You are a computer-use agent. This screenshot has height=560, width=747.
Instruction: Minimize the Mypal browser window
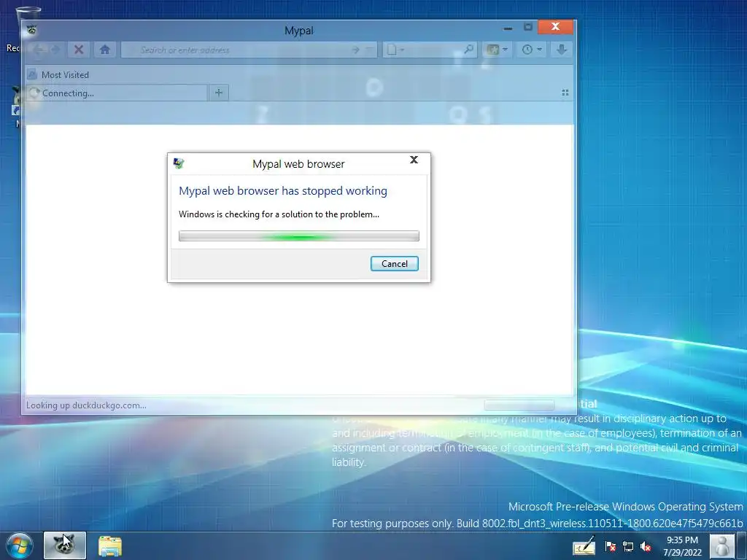coord(508,28)
